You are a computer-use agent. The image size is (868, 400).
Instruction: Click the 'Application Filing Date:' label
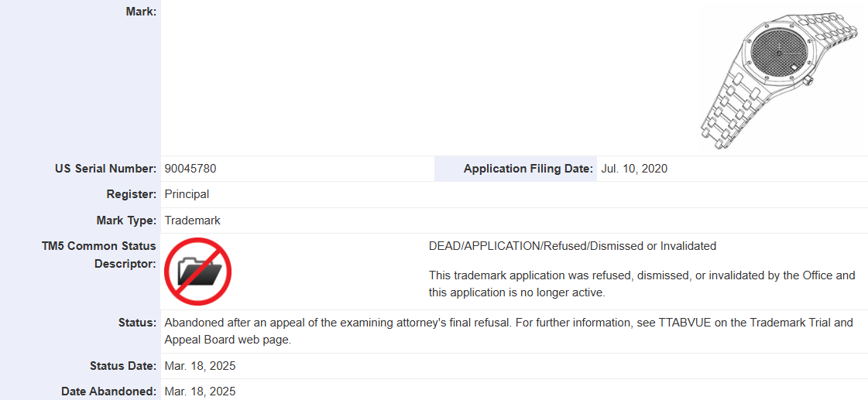tap(528, 169)
